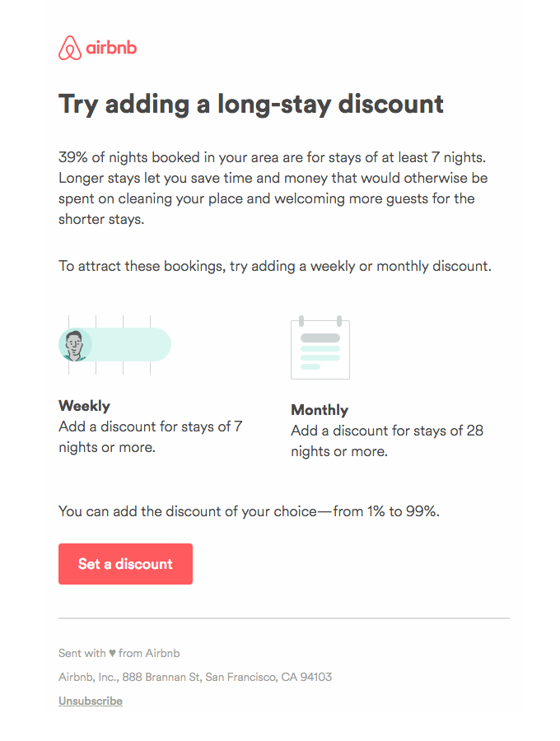Click the 888 Brannan St address line
560x741 pixels.
click(195, 678)
